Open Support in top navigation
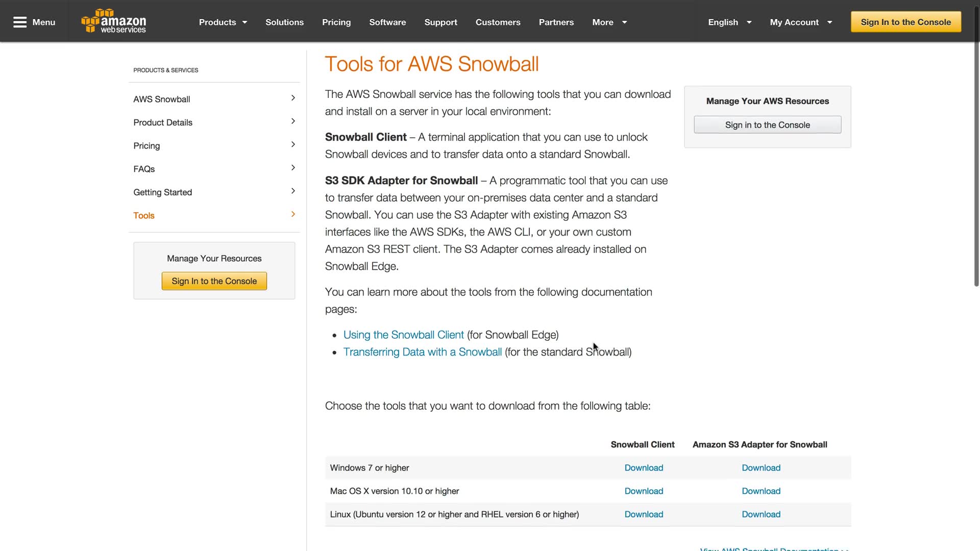The height and width of the screenshot is (551, 980). click(440, 22)
